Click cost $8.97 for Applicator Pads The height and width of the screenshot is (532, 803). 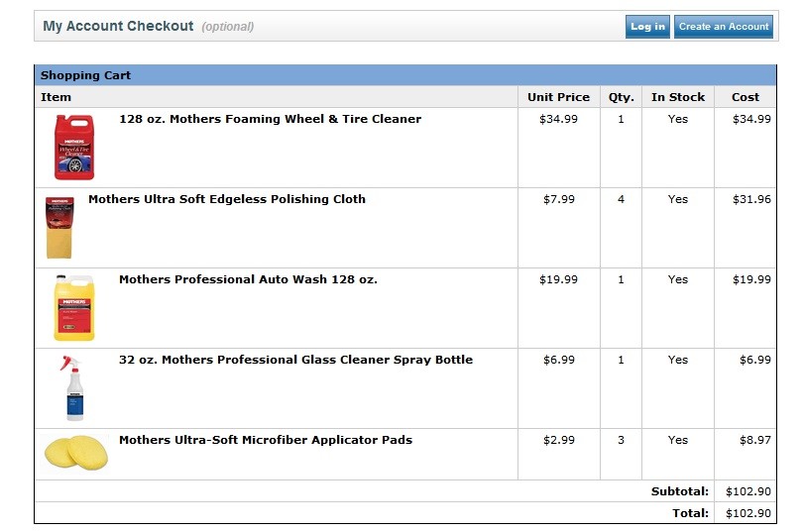(x=754, y=441)
